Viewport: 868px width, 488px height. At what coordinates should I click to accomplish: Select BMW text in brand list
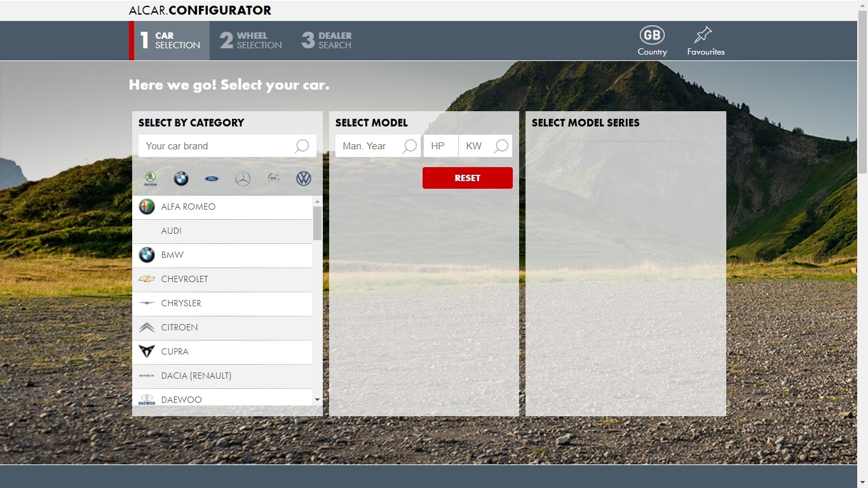(x=172, y=255)
